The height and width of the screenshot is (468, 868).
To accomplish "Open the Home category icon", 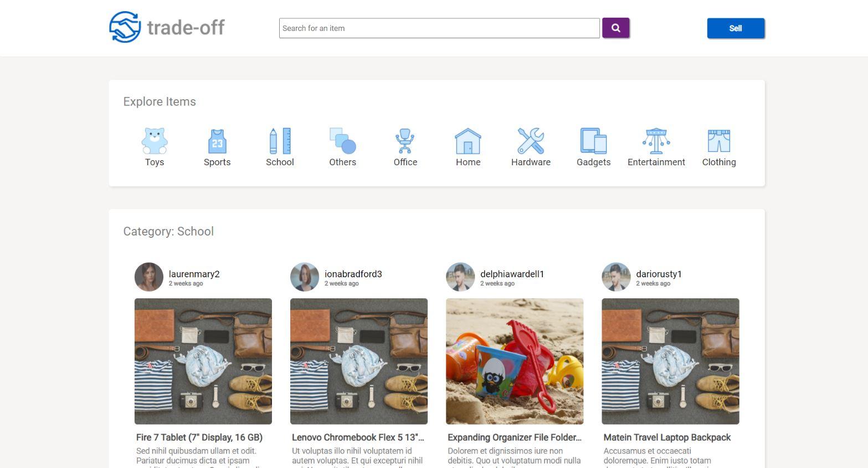I will click(x=468, y=141).
